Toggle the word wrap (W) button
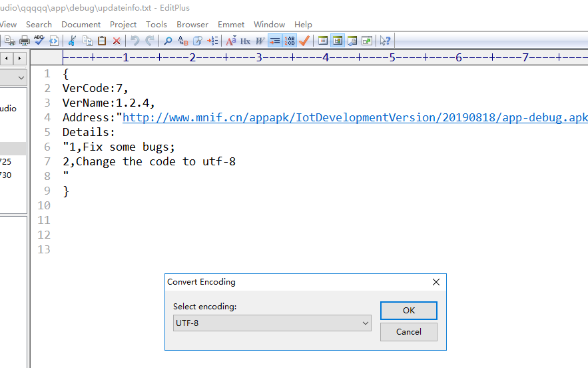The width and height of the screenshot is (588, 368). pos(260,41)
